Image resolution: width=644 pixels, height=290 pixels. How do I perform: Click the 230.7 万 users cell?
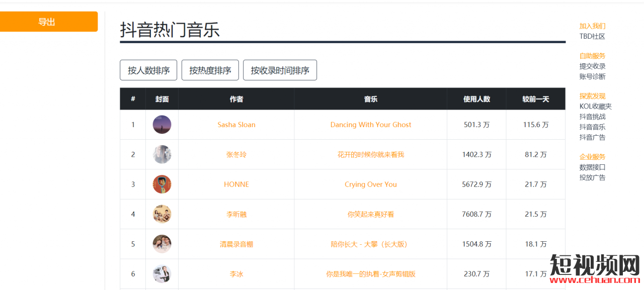point(476,274)
